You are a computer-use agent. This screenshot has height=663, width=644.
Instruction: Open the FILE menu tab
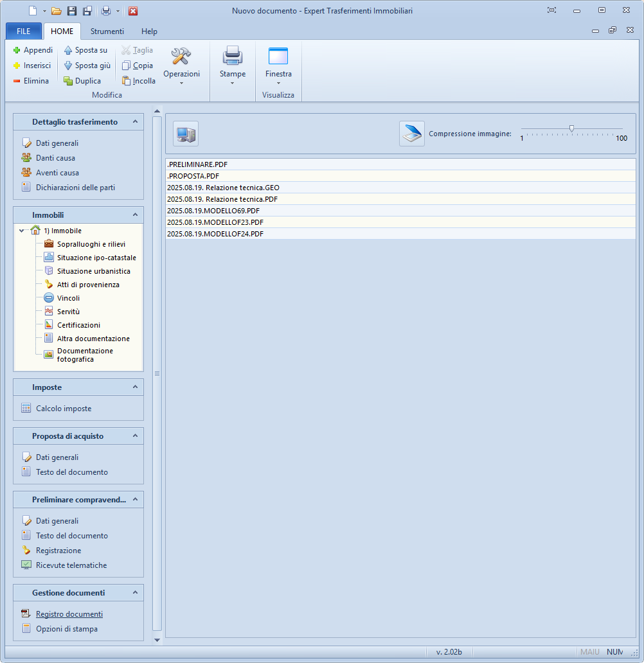tap(24, 31)
